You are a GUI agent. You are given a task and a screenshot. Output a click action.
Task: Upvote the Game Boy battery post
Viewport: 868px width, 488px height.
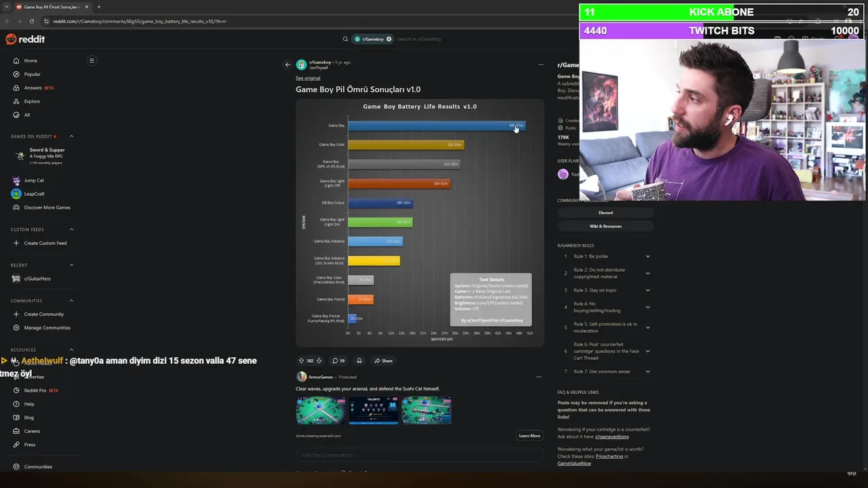[x=301, y=361]
